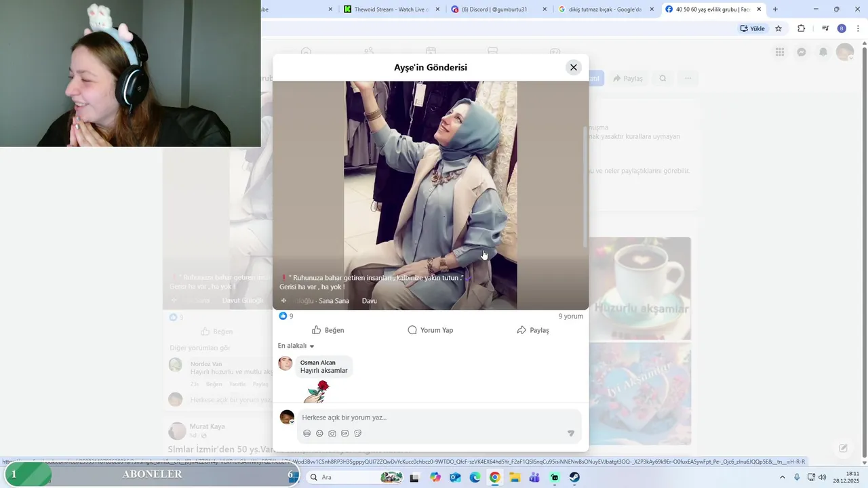
Task: Click the İyi Akşamlar heart image
Action: 639,394
